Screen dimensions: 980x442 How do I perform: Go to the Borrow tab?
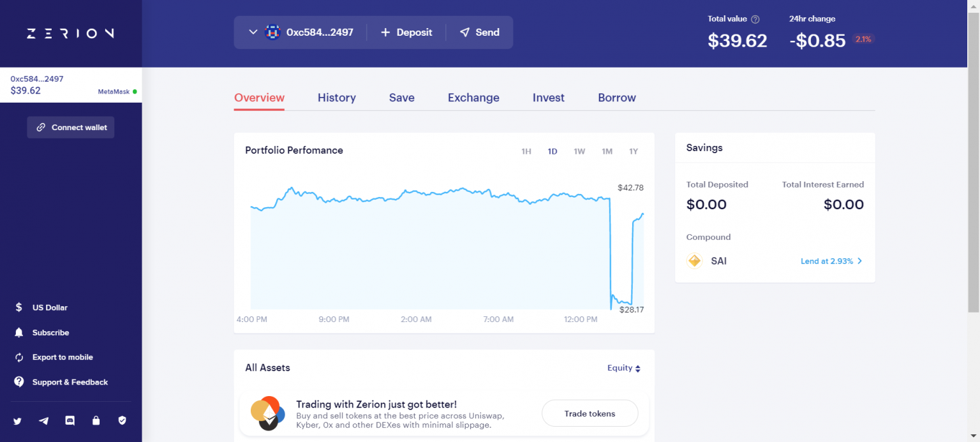click(x=617, y=98)
